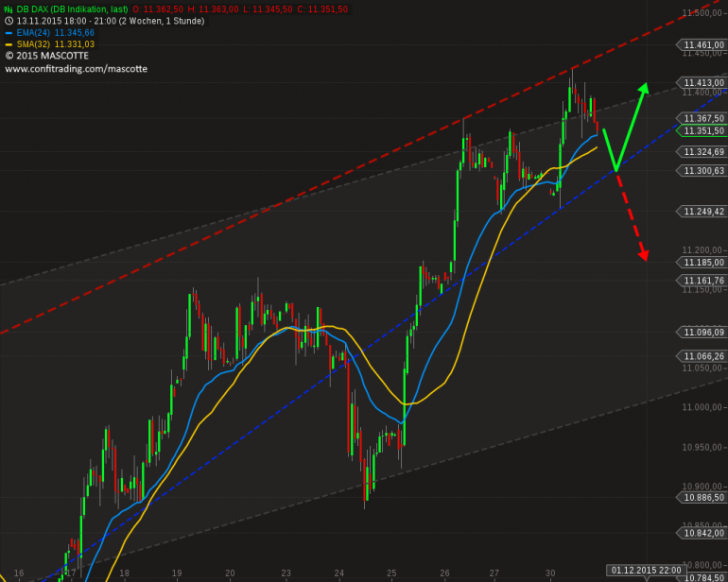Click the green current price tag 11.351,50
Image resolution: width=728 pixels, height=582 pixels.
tap(702, 131)
